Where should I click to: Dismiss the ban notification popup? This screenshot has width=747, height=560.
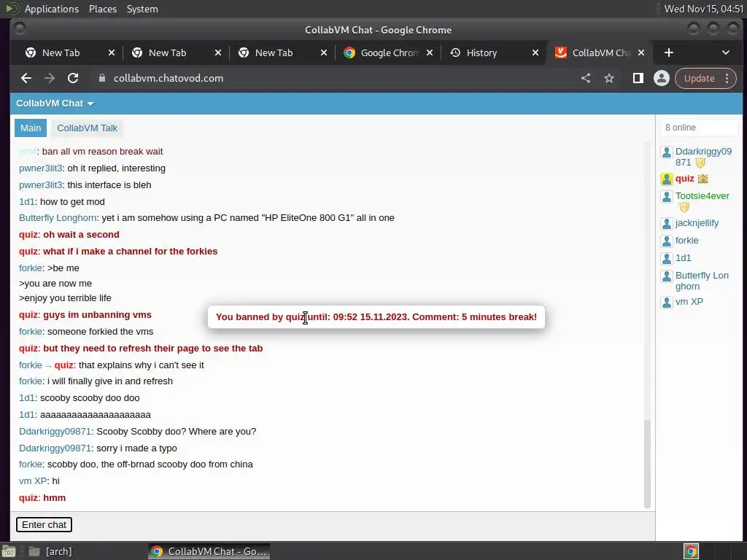[x=376, y=317]
